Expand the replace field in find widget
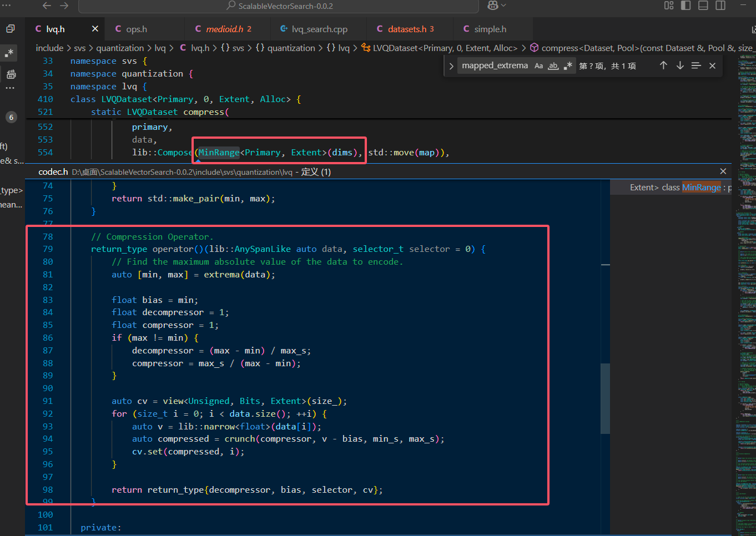Image resolution: width=756 pixels, height=536 pixels. 451,66
